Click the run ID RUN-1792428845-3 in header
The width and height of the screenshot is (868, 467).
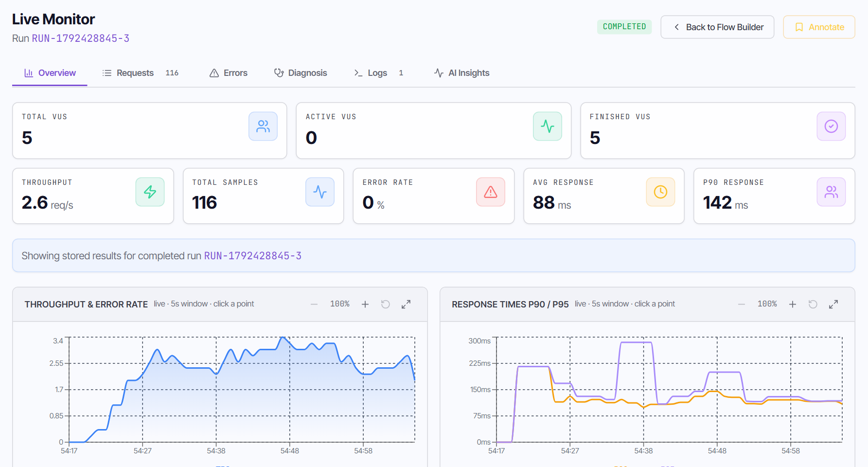pyautogui.click(x=81, y=38)
